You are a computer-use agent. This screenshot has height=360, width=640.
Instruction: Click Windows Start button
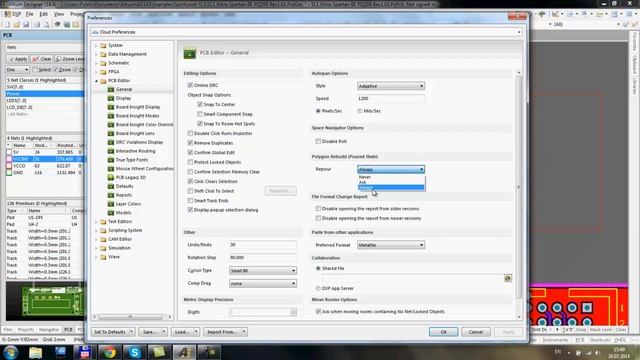[x=11, y=352]
